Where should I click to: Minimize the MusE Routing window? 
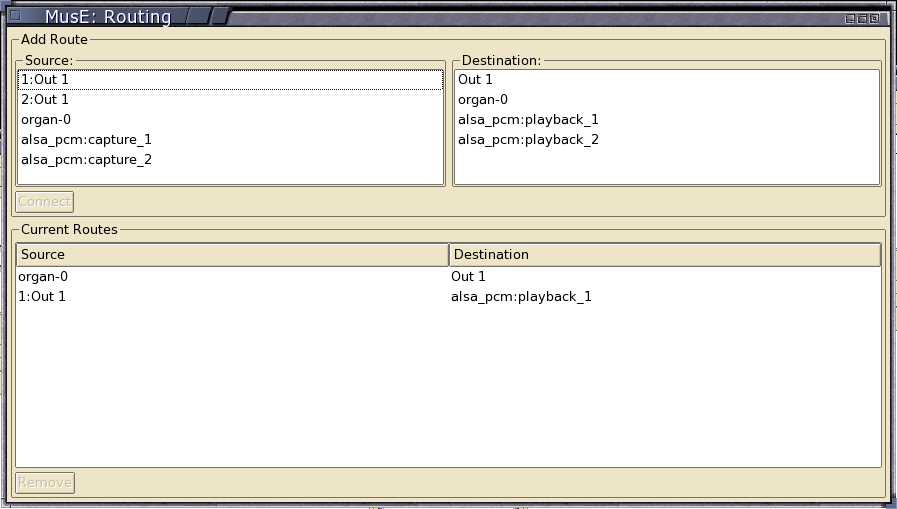pos(850,19)
